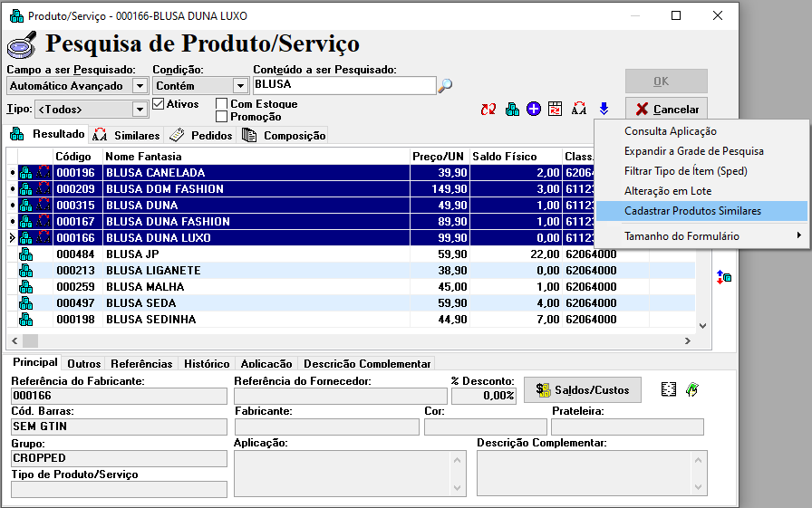
Task: Click the Conteúdo a ser Pesquisado text field
Action: (x=343, y=85)
